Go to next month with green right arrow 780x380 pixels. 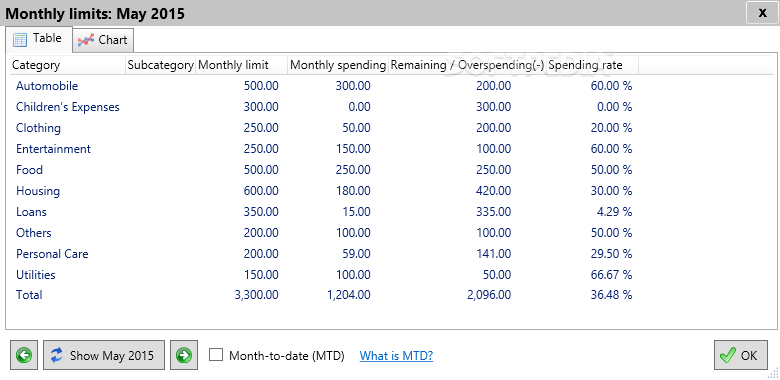click(184, 355)
